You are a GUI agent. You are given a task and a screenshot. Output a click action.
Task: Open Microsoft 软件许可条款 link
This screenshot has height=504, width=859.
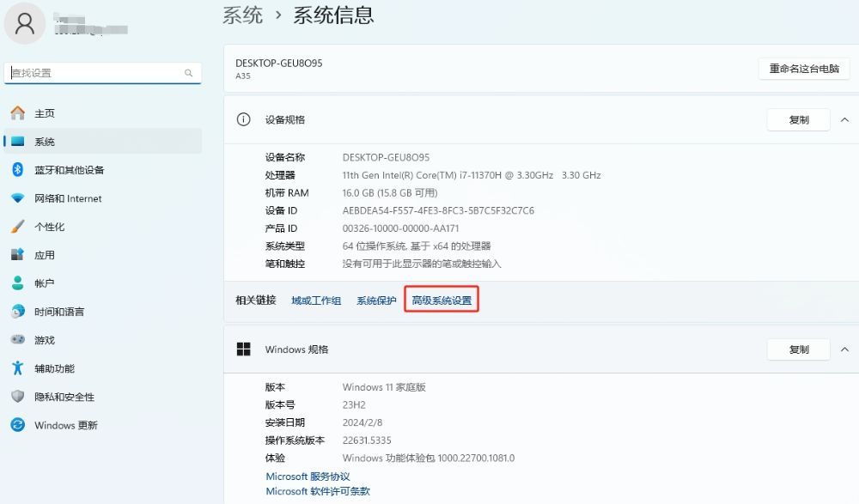click(318, 491)
